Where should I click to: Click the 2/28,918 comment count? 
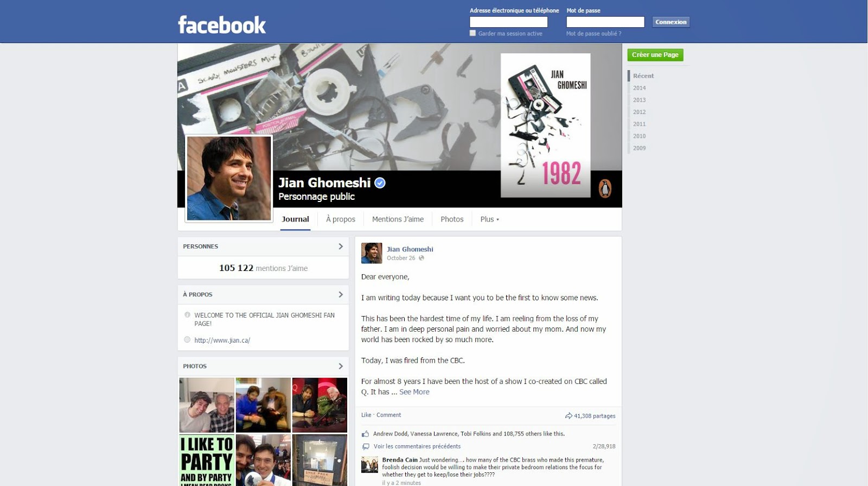[604, 446]
